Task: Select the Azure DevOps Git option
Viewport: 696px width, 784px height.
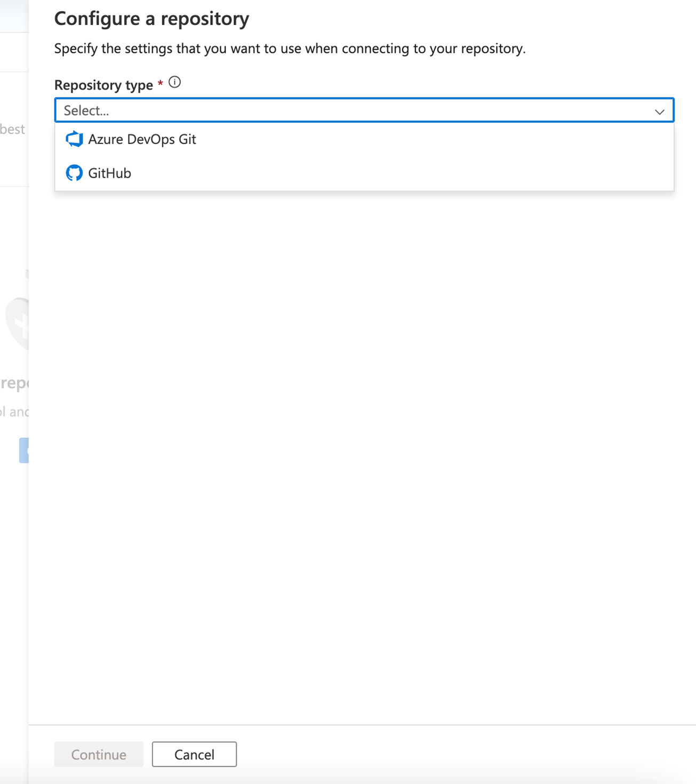Action: 142,139
